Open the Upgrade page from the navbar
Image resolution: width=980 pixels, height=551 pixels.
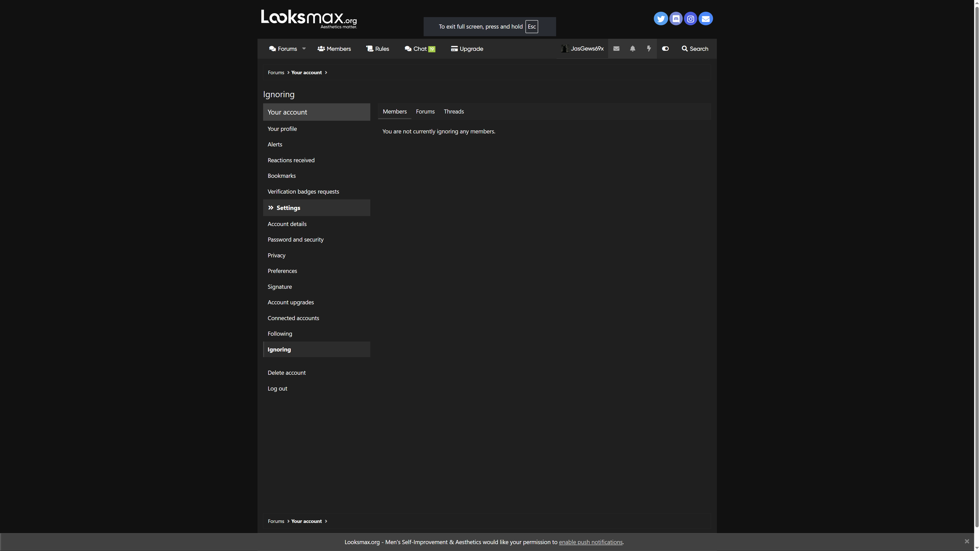[467, 49]
